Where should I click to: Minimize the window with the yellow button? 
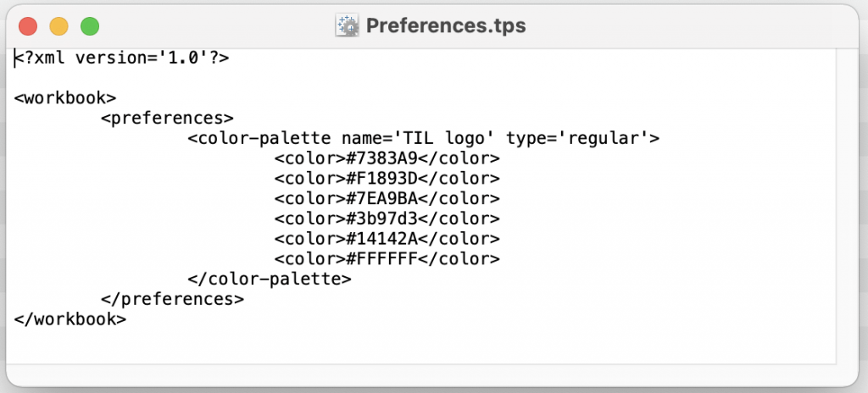point(58,26)
